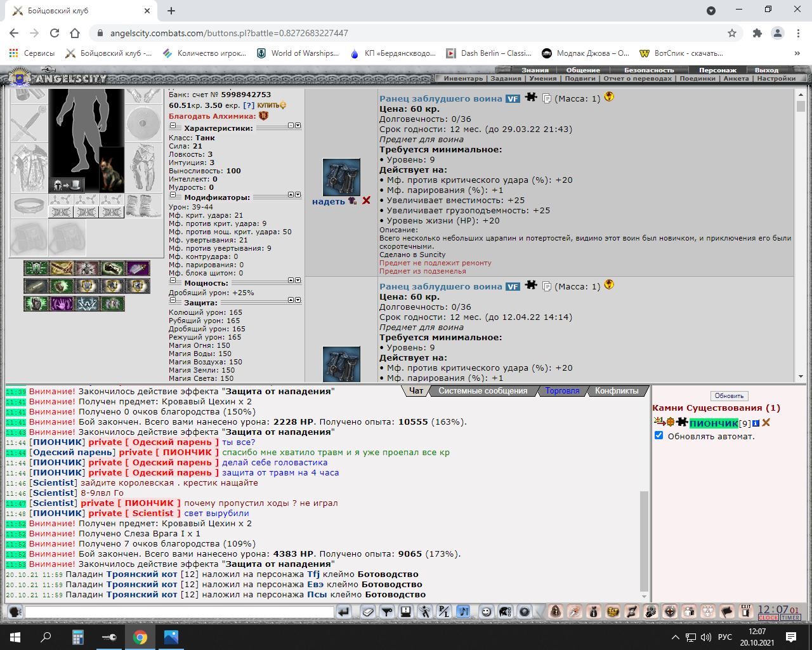Image resolution: width=812 pixels, height=650 pixels.
Task: Click the send message arrow icon
Action: click(343, 612)
